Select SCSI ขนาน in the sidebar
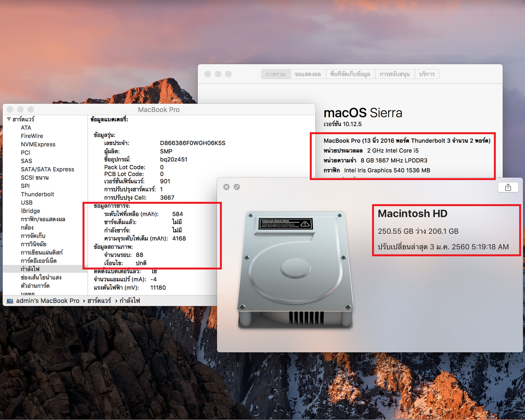The height and width of the screenshot is (420, 525). [x=35, y=177]
